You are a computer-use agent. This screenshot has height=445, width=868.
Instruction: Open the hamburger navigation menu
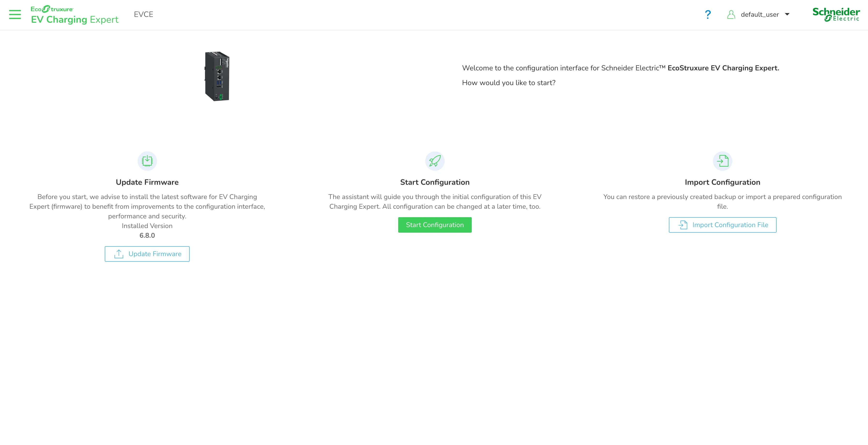click(x=15, y=15)
